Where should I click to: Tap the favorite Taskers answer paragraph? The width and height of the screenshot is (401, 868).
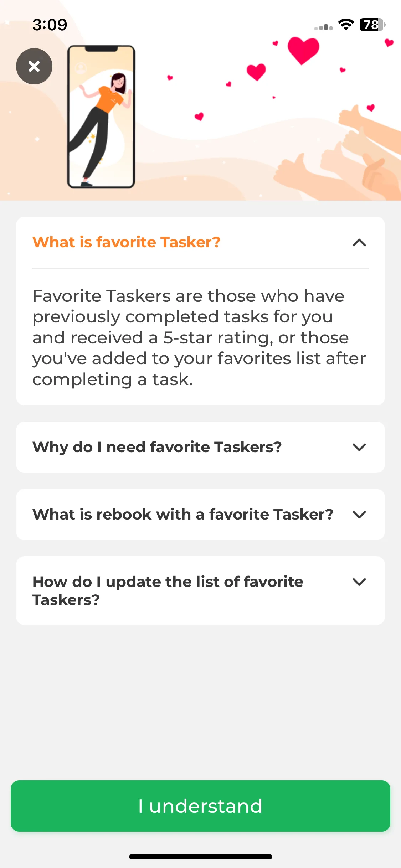(199, 337)
